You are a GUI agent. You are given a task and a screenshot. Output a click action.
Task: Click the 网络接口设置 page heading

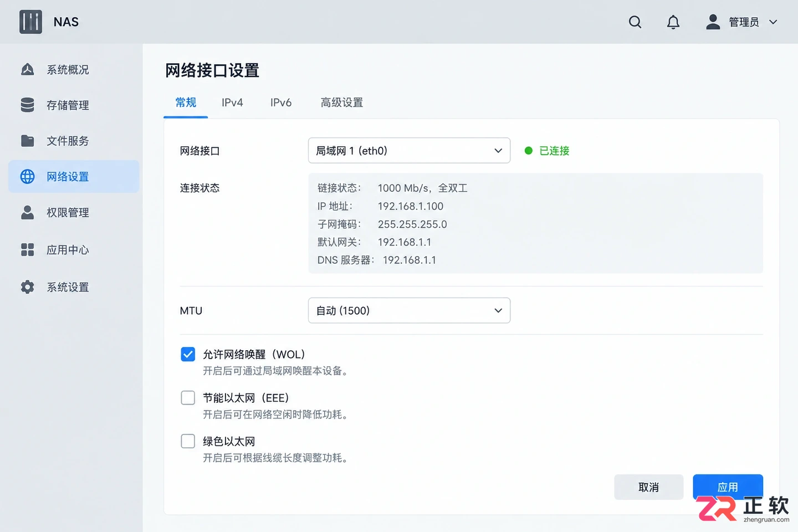pyautogui.click(x=212, y=70)
